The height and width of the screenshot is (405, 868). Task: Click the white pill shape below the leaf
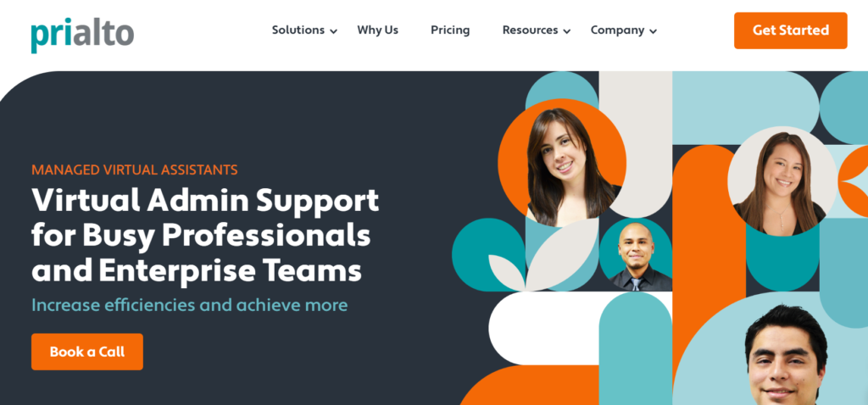(543, 329)
